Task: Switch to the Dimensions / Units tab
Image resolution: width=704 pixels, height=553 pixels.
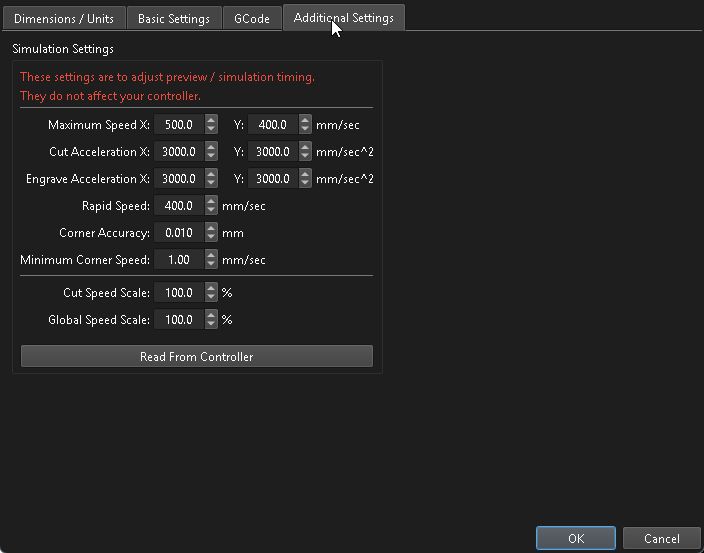Action: click(64, 19)
